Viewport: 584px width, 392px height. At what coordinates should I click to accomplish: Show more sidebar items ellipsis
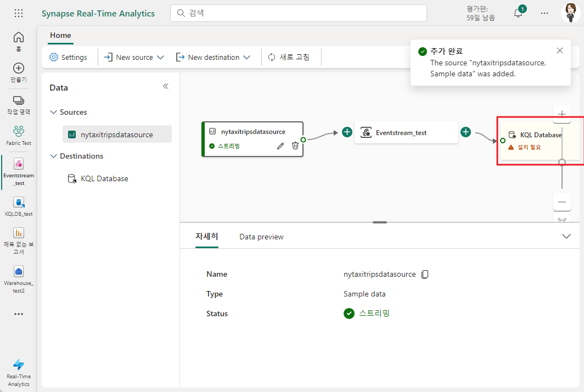(19, 314)
